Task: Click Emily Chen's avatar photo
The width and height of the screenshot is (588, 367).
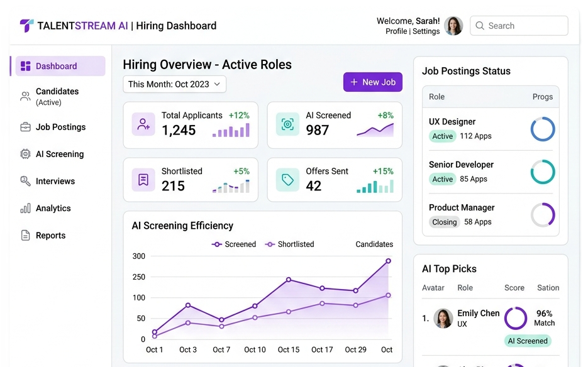Action: tap(443, 319)
